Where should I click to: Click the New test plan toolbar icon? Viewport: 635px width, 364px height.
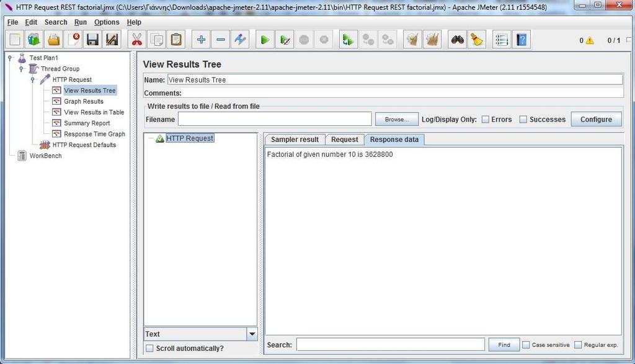coord(15,40)
